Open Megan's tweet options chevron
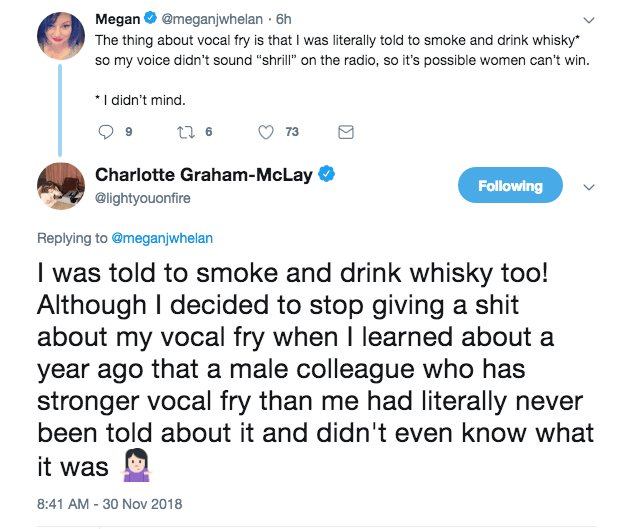 pos(589,19)
